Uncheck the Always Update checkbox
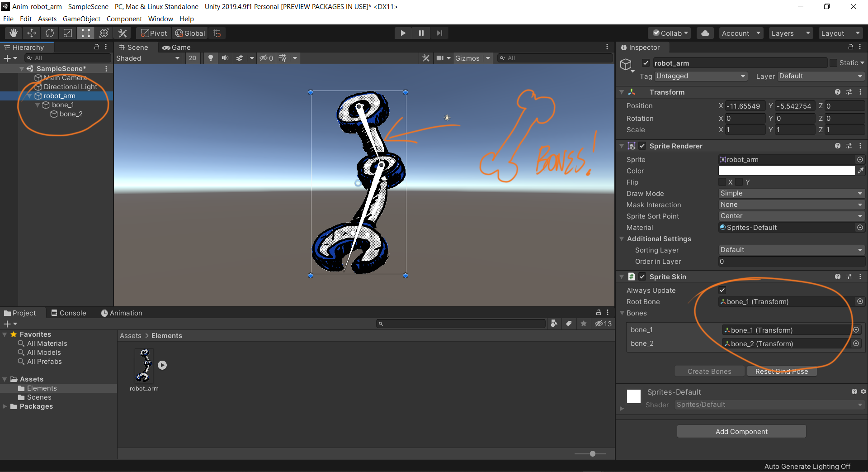The width and height of the screenshot is (868, 472). (x=722, y=290)
